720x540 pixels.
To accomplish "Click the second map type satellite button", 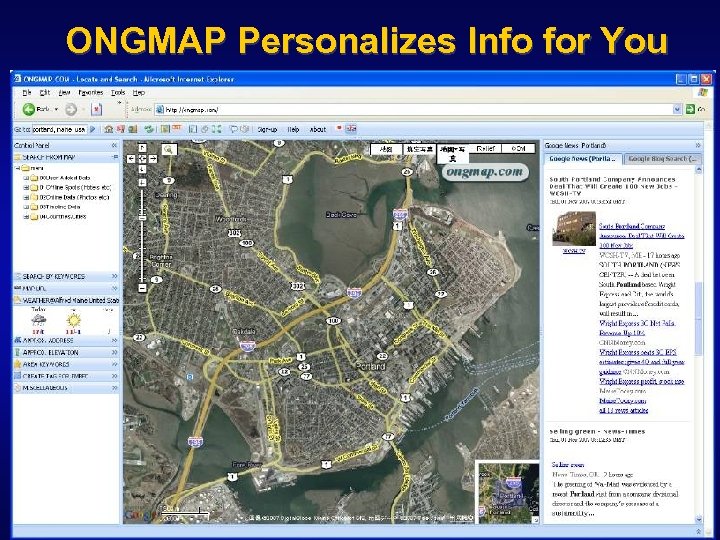I will pyautogui.click(x=420, y=149).
